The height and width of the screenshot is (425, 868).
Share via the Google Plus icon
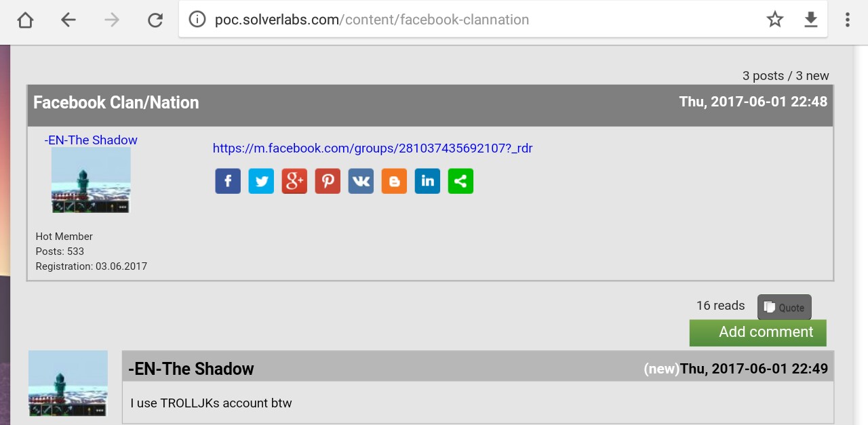pyautogui.click(x=294, y=181)
